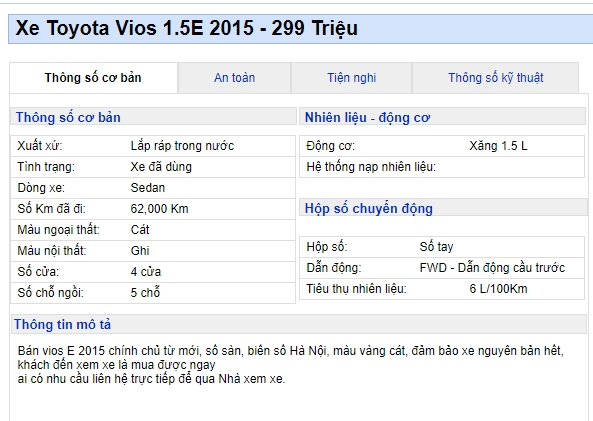This screenshot has height=421, width=593.
Task: Click the value Lắp ráp trong nước
Action: pos(182,146)
